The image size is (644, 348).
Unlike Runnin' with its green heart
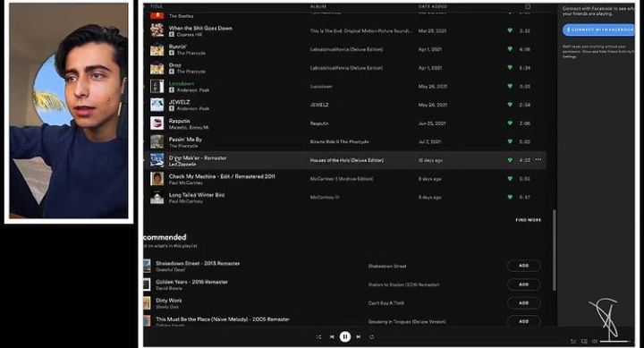click(510, 49)
